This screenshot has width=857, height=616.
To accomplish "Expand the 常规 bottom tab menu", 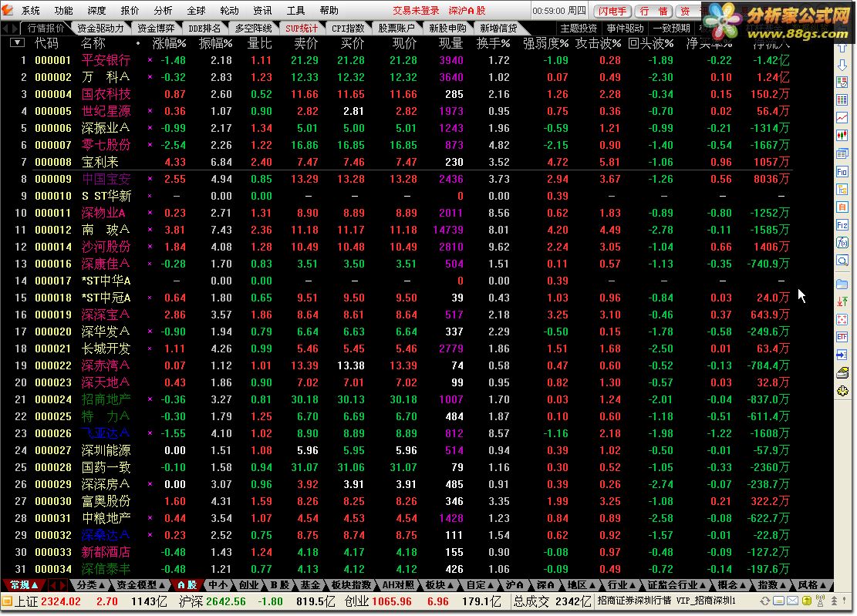I will [23, 585].
